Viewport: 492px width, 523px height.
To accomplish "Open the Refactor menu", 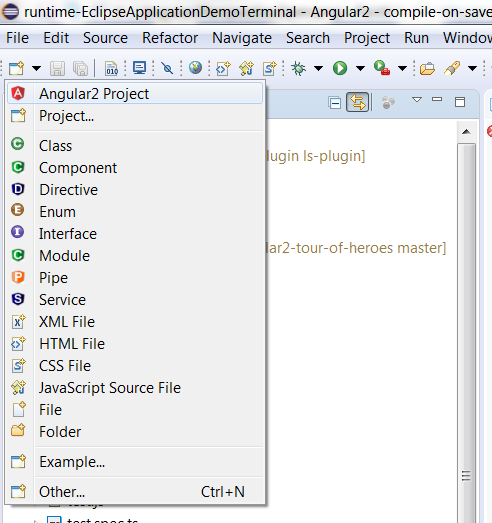I will tap(170, 38).
